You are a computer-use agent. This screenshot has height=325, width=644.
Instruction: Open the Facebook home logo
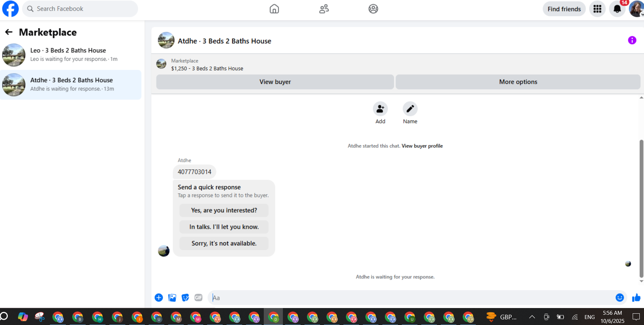pyautogui.click(x=10, y=9)
